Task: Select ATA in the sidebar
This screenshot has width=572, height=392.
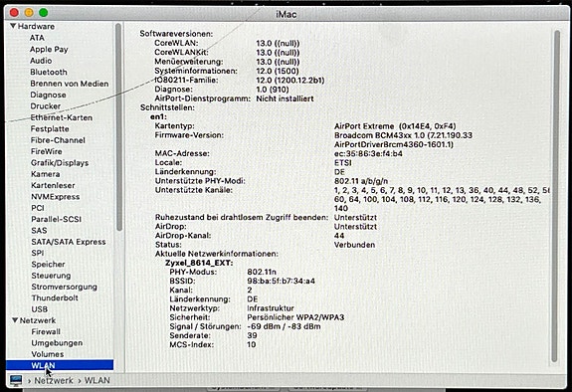Action: [37, 38]
